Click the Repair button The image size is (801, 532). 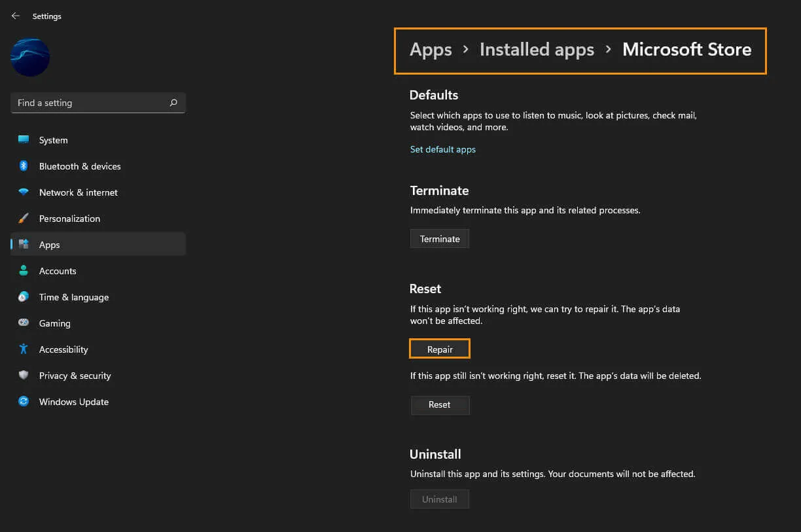(x=440, y=349)
